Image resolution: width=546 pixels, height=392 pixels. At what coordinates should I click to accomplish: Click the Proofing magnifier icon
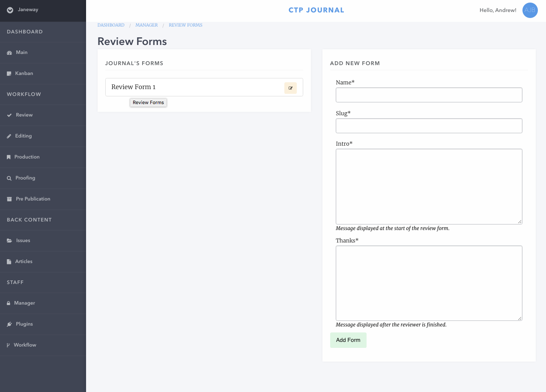pyautogui.click(x=9, y=178)
